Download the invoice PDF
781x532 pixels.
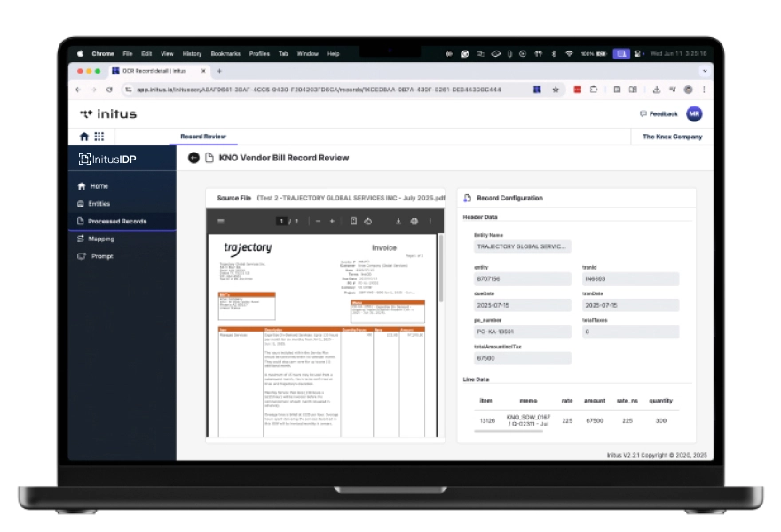(398, 221)
